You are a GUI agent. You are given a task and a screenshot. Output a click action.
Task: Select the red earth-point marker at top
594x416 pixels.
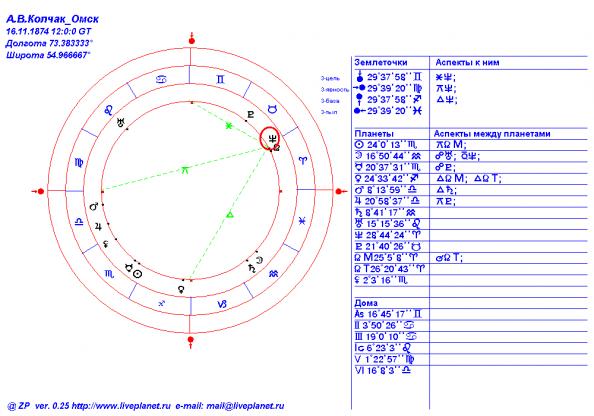click(x=191, y=39)
